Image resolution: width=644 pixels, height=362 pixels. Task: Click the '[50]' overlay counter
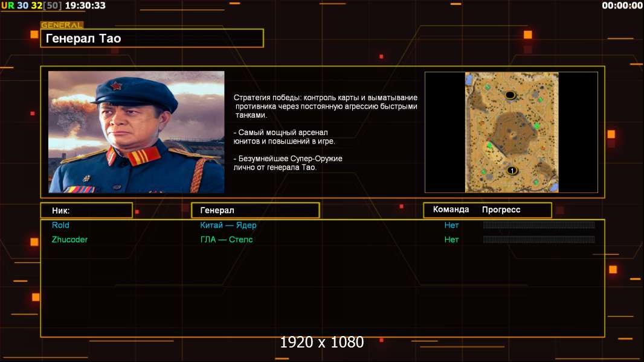coord(53,5)
